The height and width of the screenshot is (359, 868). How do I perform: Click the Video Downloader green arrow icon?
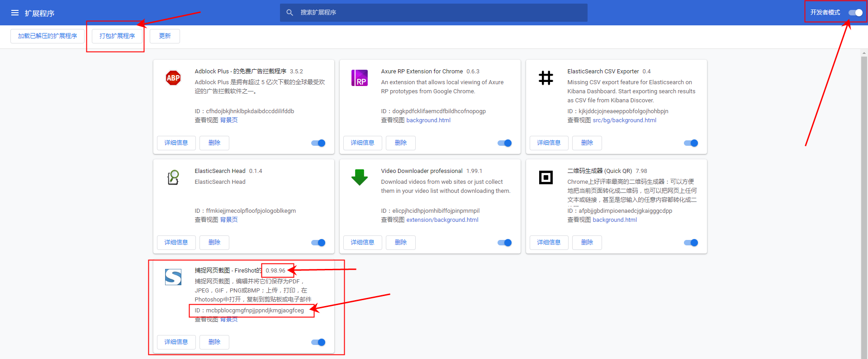coord(360,177)
